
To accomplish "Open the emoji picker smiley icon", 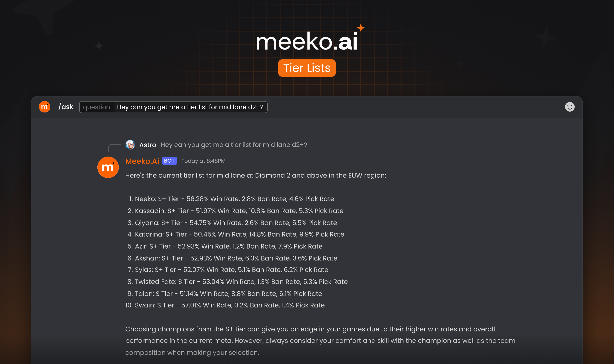I will pyautogui.click(x=570, y=107).
